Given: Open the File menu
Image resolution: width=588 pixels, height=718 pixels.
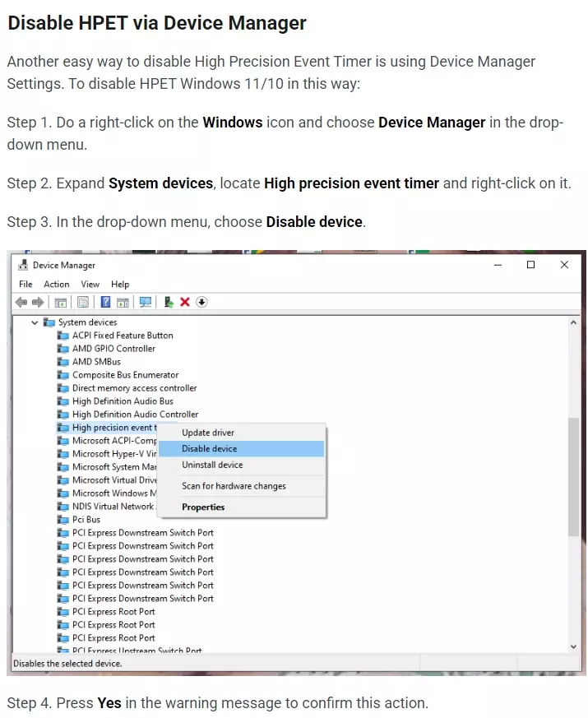Looking at the screenshot, I should point(25,285).
